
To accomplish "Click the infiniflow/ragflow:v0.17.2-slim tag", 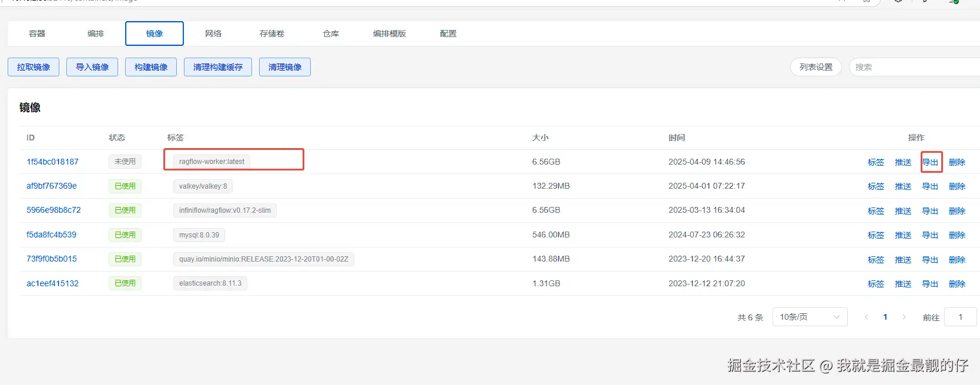I will tap(225, 210).
